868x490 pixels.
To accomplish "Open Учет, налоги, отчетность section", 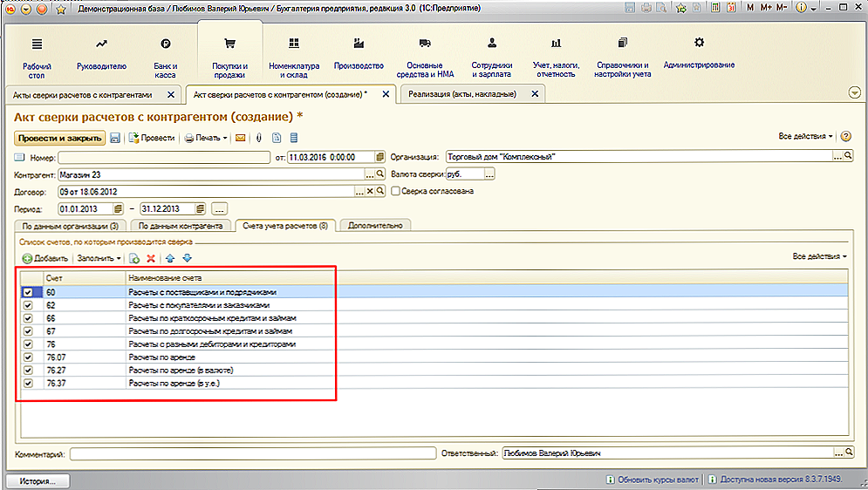I will 556,58.
